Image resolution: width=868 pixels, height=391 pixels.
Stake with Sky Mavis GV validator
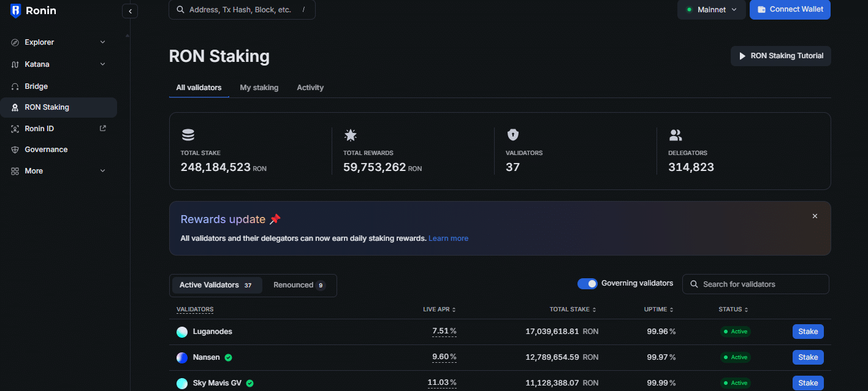coord(808,383)
